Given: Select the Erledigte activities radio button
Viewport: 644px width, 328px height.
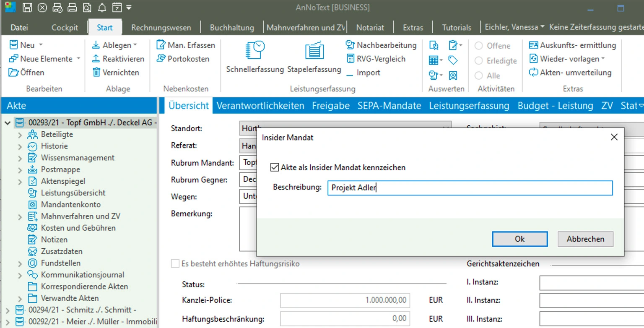Looking at the screenshot, I should coord(479,61).
